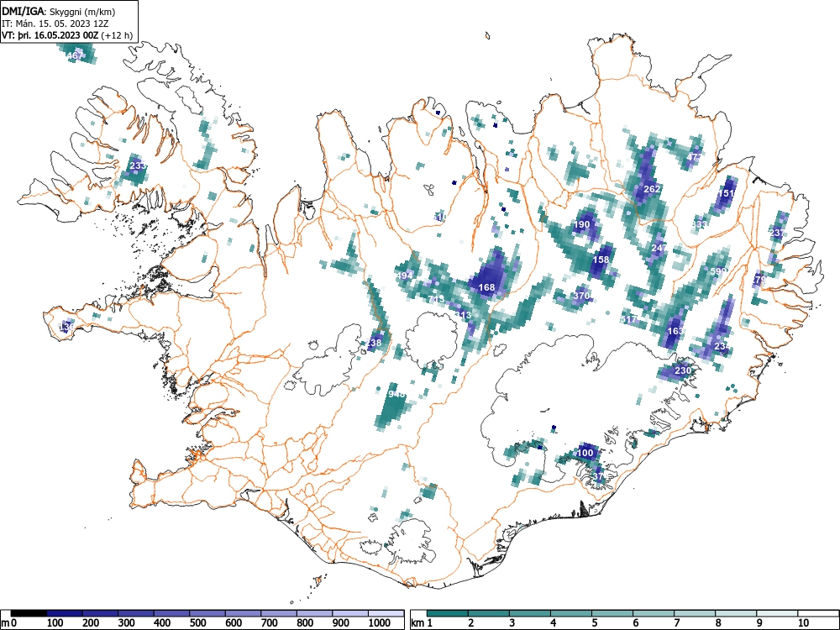Click the '467' visibility value at top-left

tap(75, 55)
